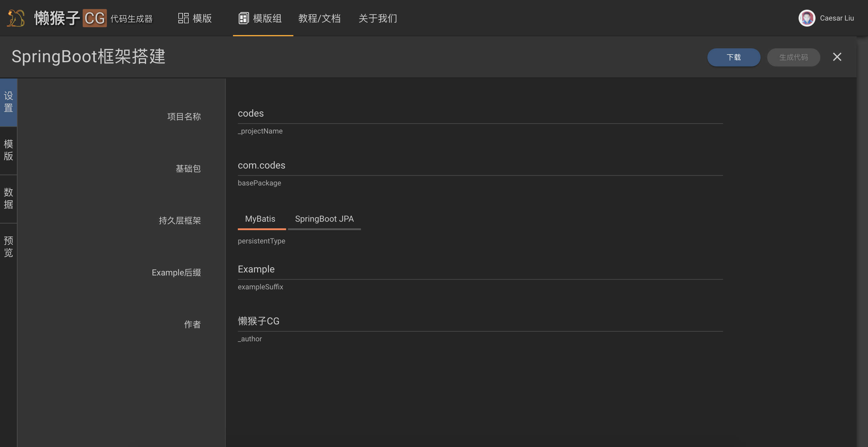
Task: Switch to the 设置 side tab
Action: point(8,102)
